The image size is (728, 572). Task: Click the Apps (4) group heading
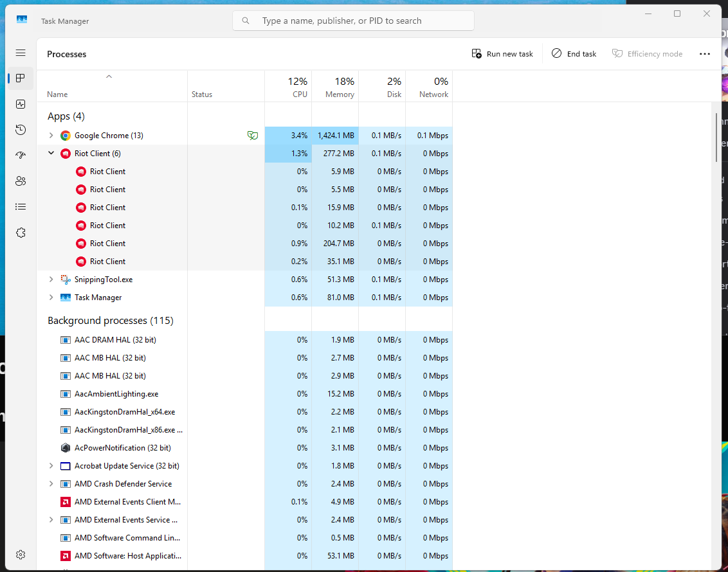point(66,116)
